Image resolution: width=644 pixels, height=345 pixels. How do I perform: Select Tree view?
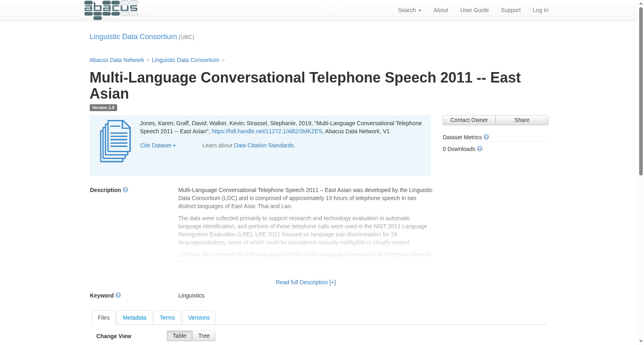coord(204,336)
